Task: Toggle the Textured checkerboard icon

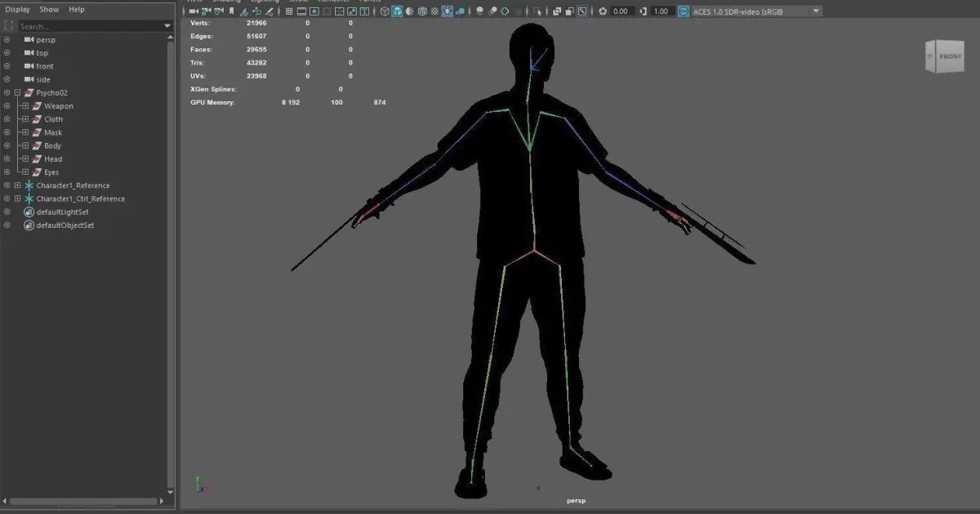Action: (434, 11)
